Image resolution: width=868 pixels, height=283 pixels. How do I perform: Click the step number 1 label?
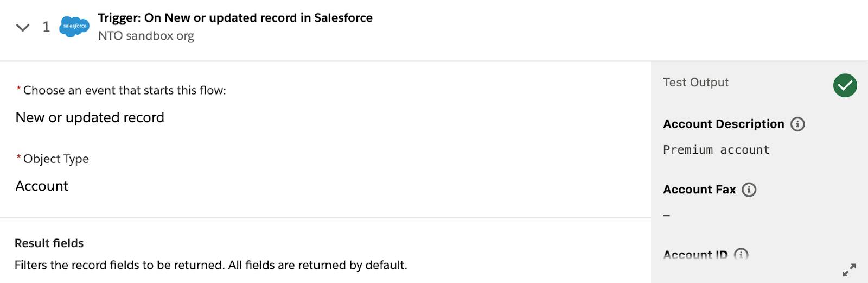[46, 27]
